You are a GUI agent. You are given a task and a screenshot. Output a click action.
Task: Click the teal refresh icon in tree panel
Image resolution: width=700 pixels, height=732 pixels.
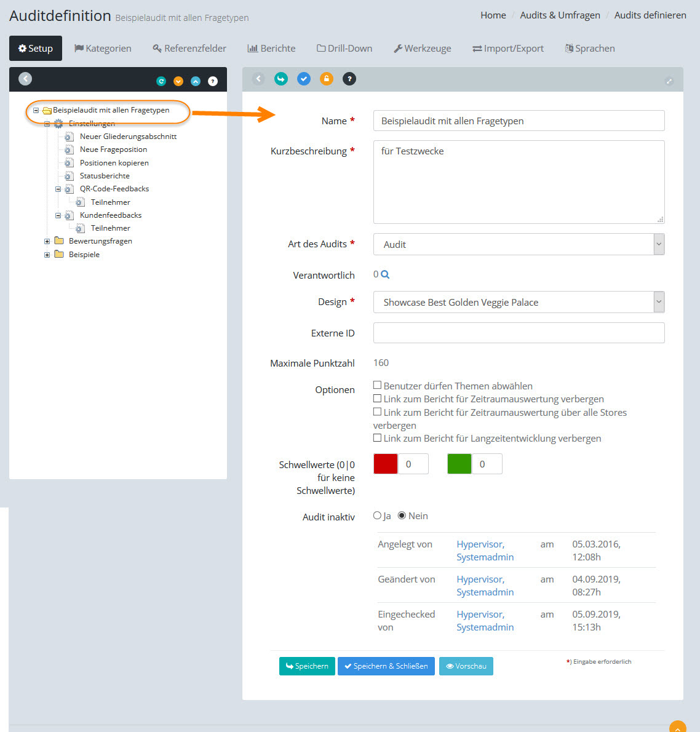point(161,81)
